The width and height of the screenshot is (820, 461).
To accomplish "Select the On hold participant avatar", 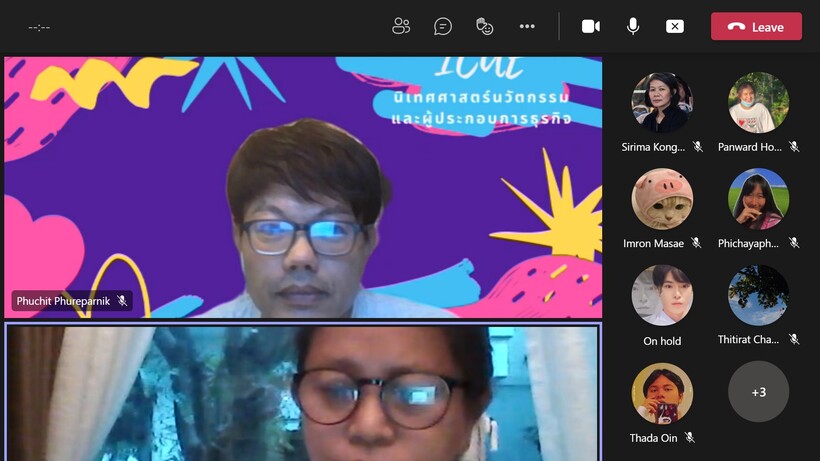I will (x=662, y=295).
